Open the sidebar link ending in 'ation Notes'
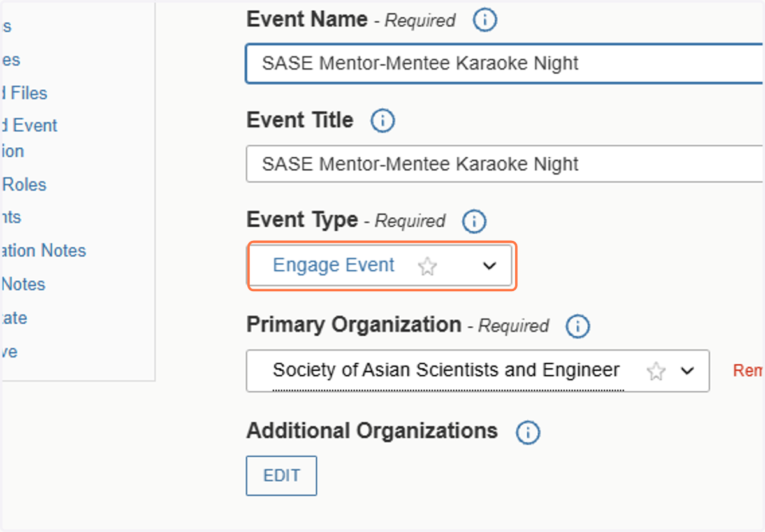Screen dimensions: 765x532 (x=43, y=250)
